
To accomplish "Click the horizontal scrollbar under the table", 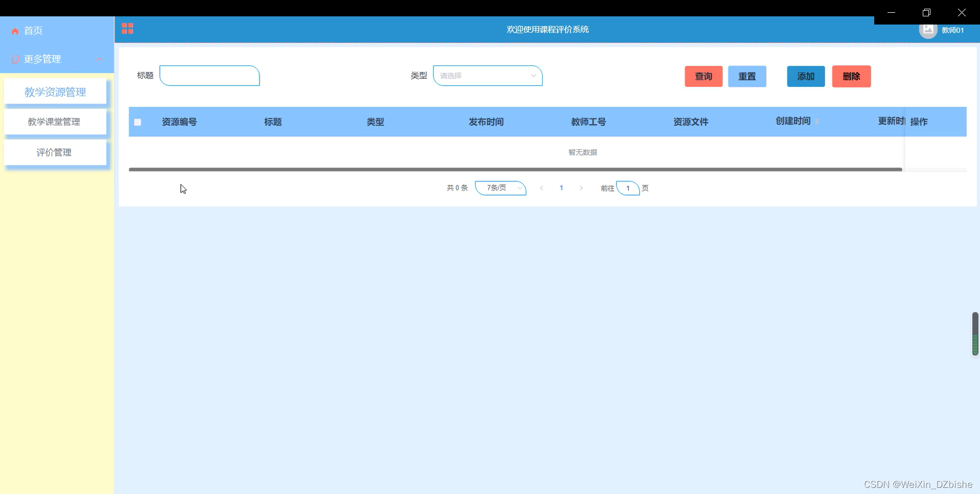I will pos(516,170).
